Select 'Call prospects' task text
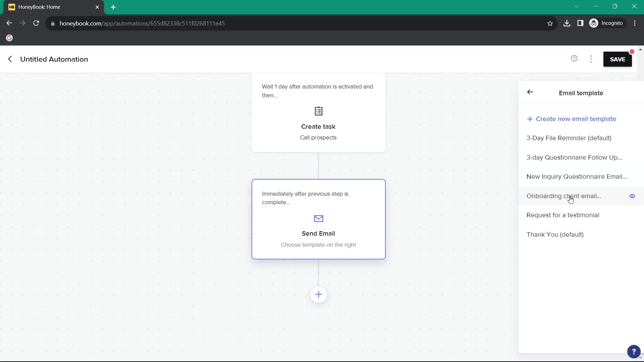644x362 pixels. pyautogui.click(x=318, y=138)
